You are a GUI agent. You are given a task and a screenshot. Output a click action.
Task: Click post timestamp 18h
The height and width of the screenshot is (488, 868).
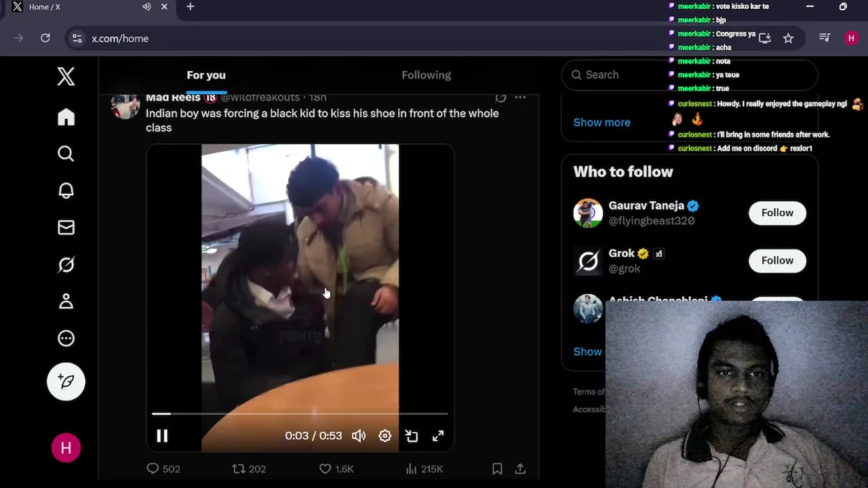[x=317, y=98]
